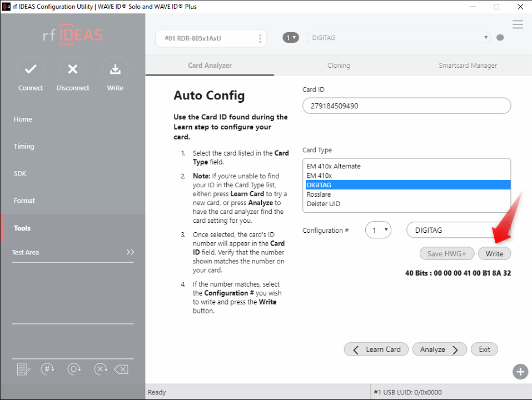
Task: Open the document edit icon in bottom toolbar
Action: pos(23,369)
